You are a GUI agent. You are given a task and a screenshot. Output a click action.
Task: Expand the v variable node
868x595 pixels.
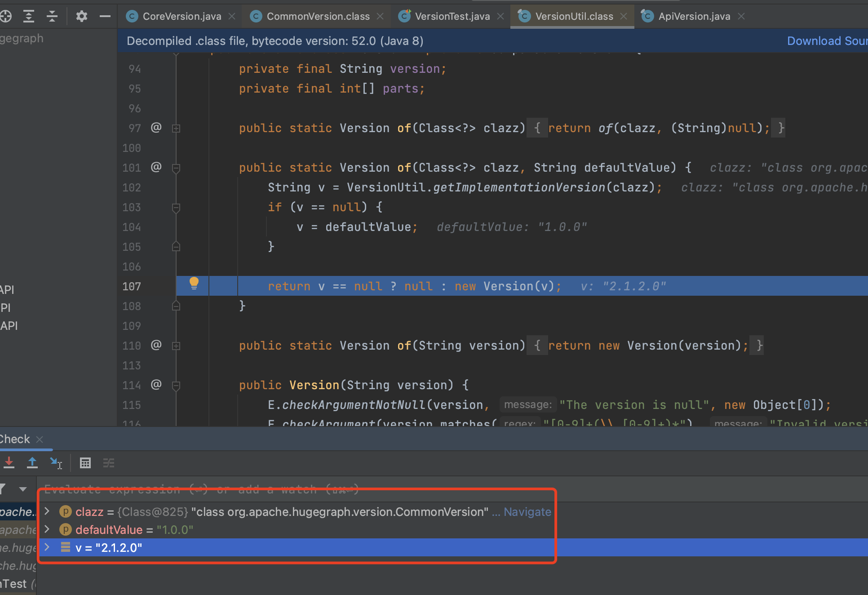[47, 547]
